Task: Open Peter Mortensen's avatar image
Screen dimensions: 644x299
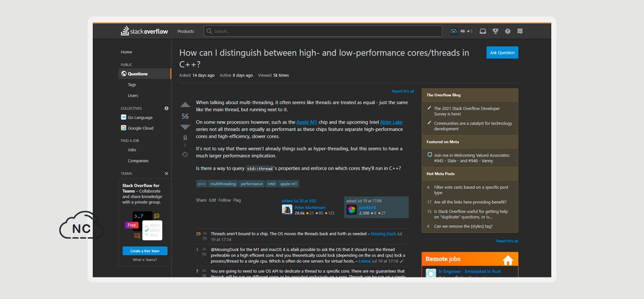Action: click(x=287, y=209)
